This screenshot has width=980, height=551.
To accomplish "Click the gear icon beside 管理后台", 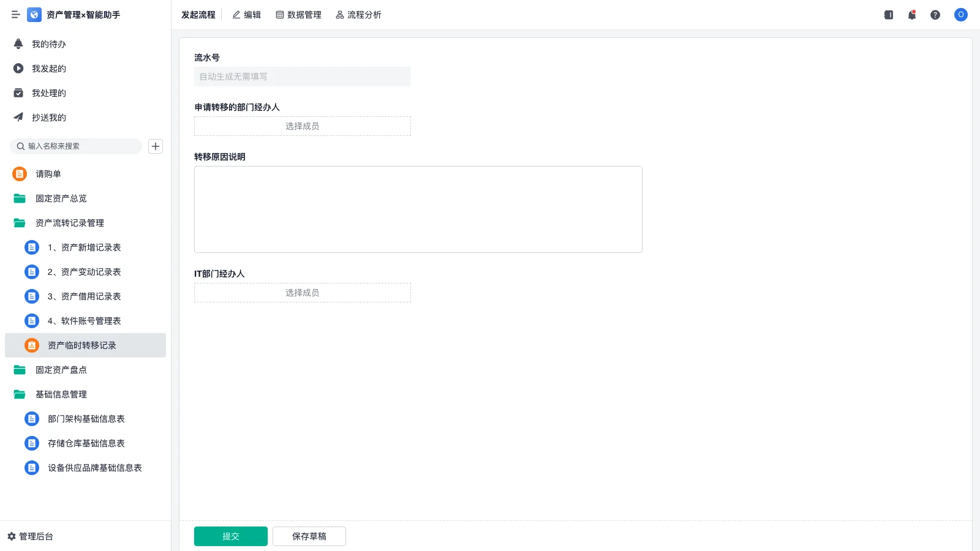I will [12, 536].
